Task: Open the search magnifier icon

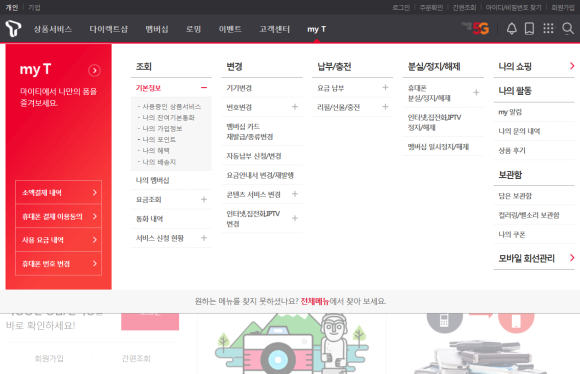Action: [568, 28]
